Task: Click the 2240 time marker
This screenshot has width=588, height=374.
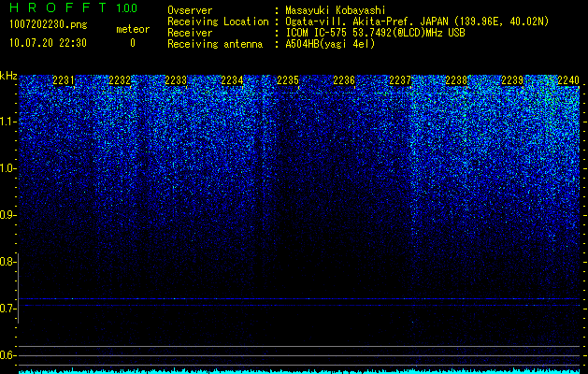Action: pos(568,80)
